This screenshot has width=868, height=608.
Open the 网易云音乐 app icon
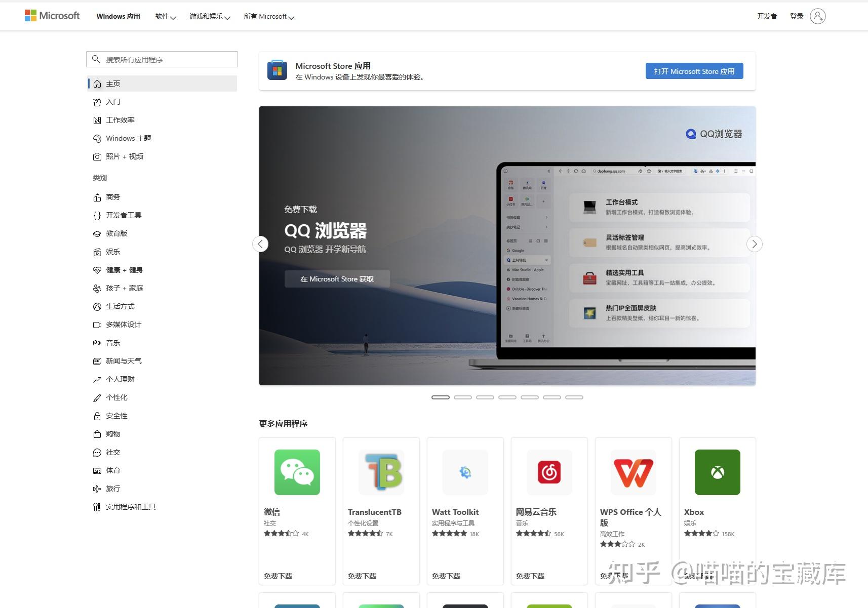tap(549, 472)
